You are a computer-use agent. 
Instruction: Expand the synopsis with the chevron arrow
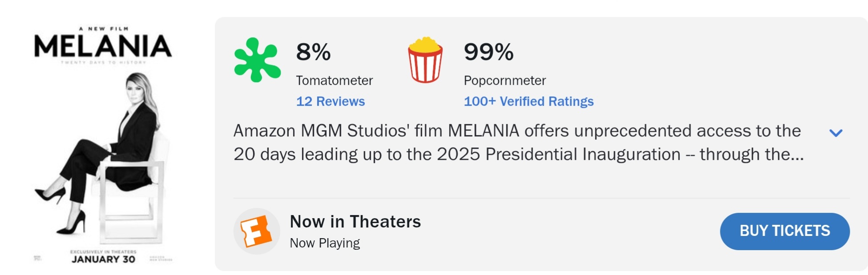pyautogui.click(x=836, y=132)
